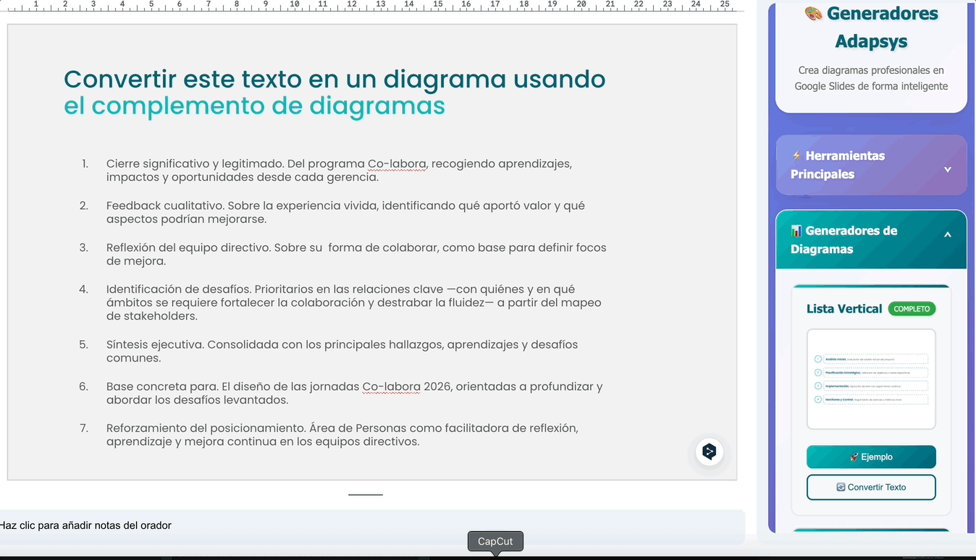Click the bar chart icon in Generadores de Diagramas
This screenshot has height=560, width=976.
[x=796, y=231]
